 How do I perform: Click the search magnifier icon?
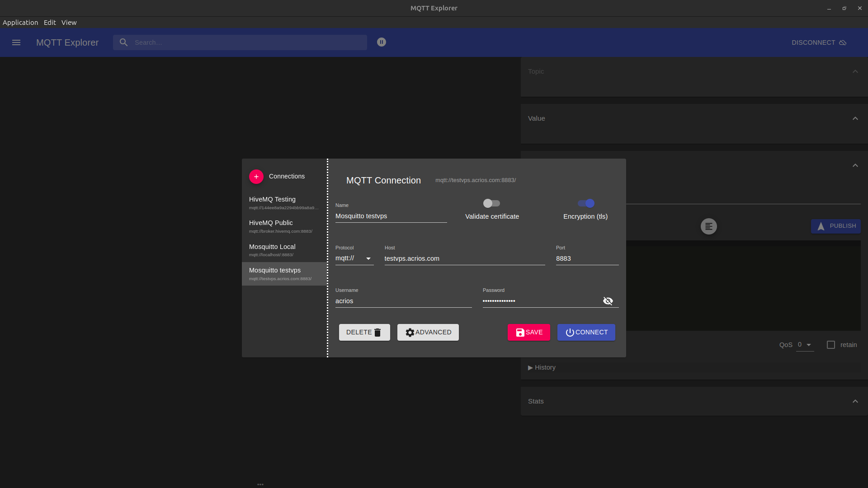[123, 42]
